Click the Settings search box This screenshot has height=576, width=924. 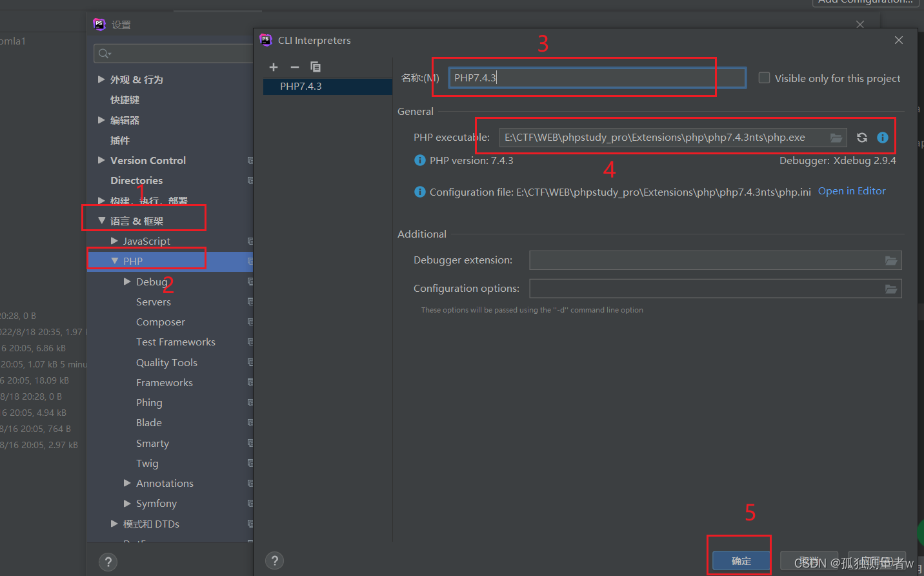coord(174,54)
